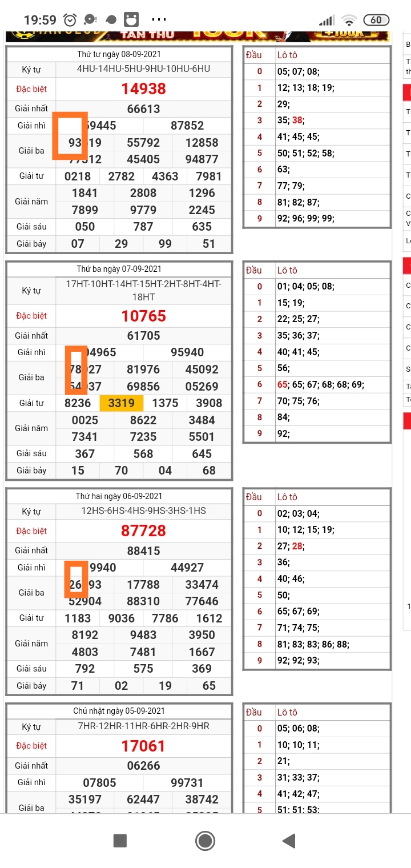Click fourth prize number 8236
The width and height of the screenshot is (411, 868).
(x=78, y=403)
